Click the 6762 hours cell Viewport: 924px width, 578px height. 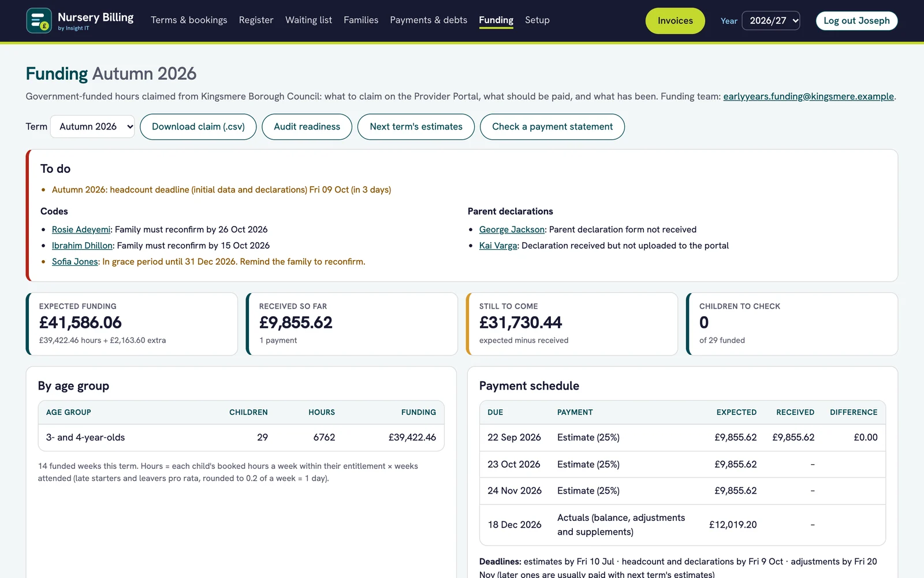(324, 438)
